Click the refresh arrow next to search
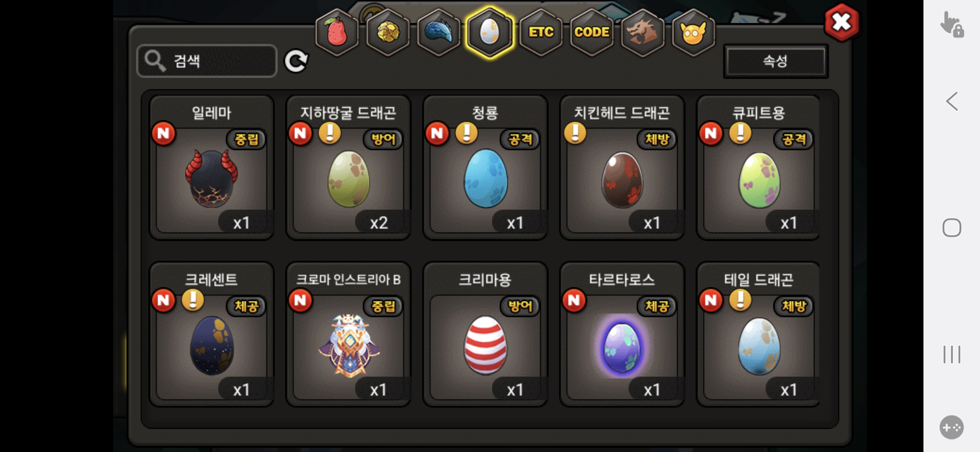Image resolution: width=980 pixels, height=452 pixels. click(296, 62)
